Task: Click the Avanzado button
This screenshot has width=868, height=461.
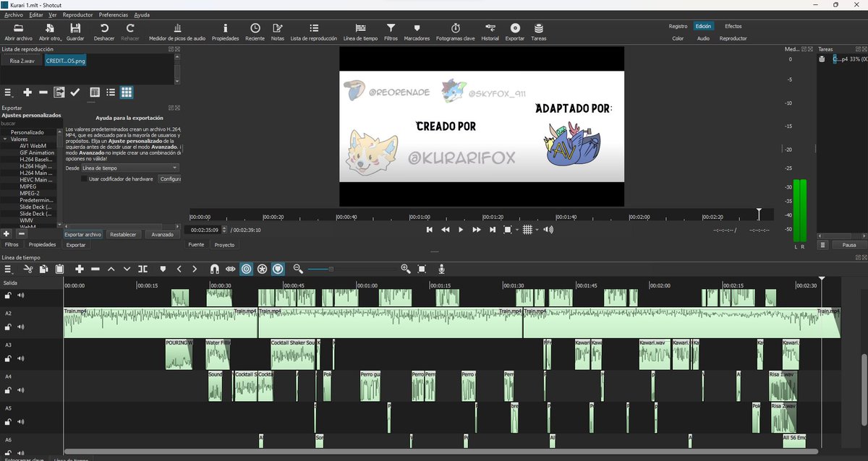Action: tap(163, 234)
